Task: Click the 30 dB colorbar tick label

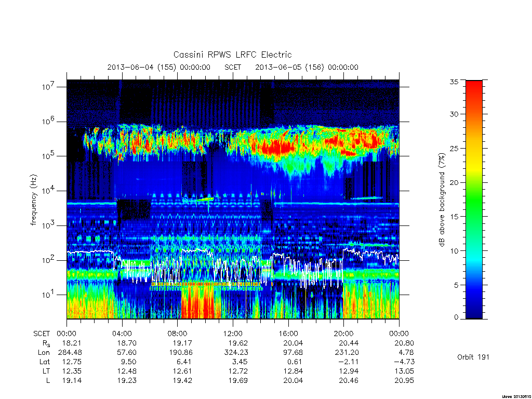Action: [x=454, y=114]
